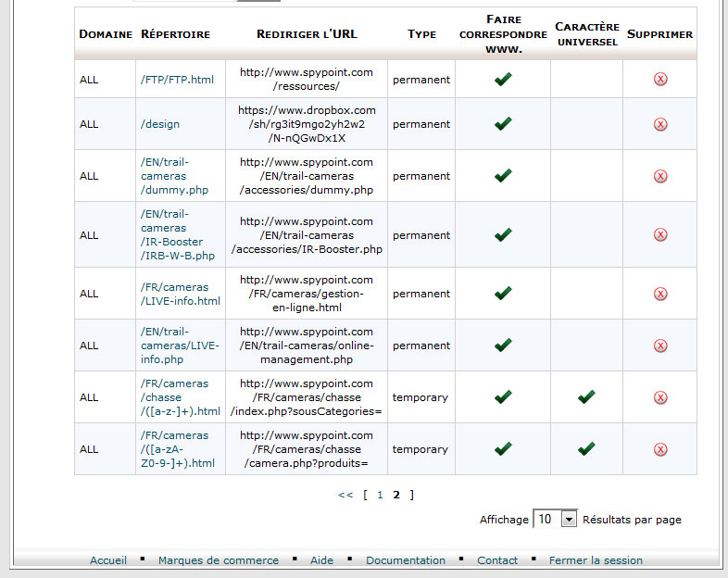Screen dimensions: 728x578
Task: Open the /FR/cameras/chasse regex directory link
Action: pyautogui.click(x=181, y=397)
